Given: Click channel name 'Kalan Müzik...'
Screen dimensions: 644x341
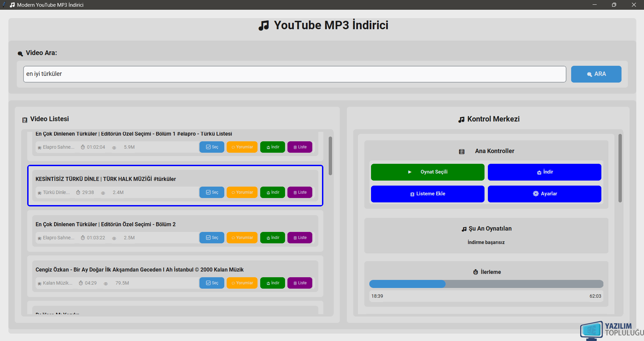Looking at the screenshot, I should click(57, 283).
